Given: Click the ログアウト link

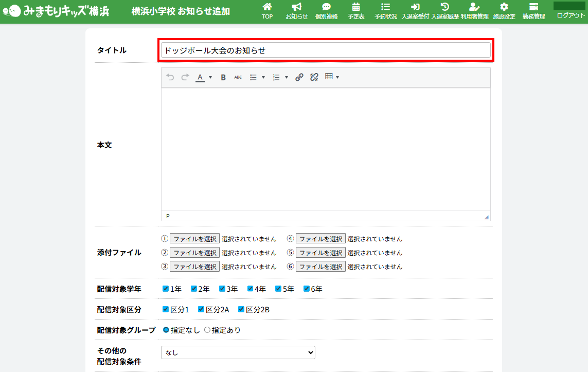Looking at the screenshot, I should [x=571, y=15].
